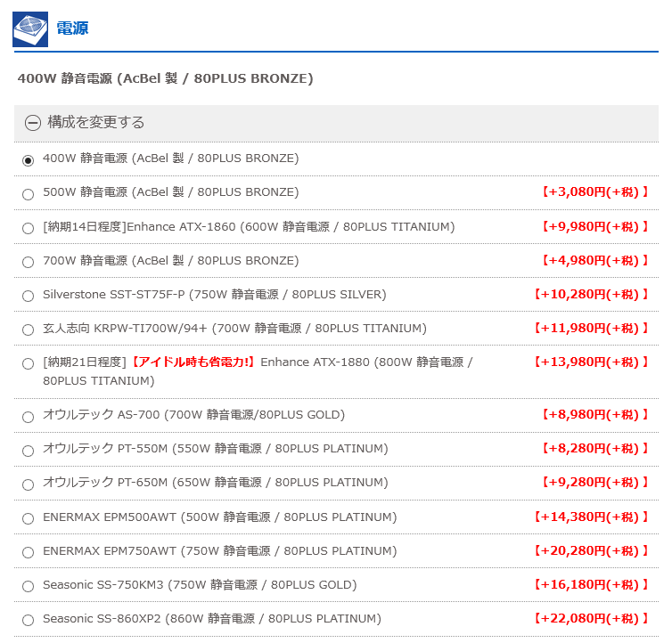Click the 【+13,980円(+税)】 price
Image resolution: width=672 pixels, height=643 pixels.
(591, 362)
